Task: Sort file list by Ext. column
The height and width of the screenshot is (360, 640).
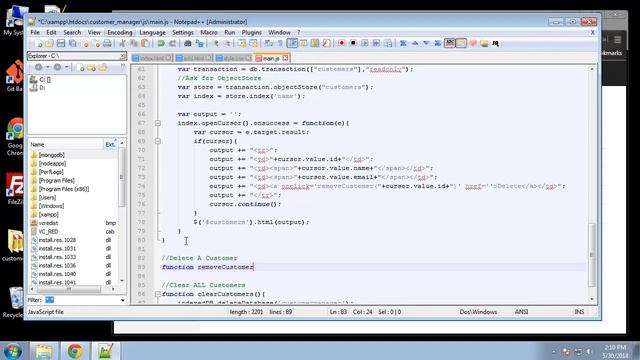Action: [110, 144]
